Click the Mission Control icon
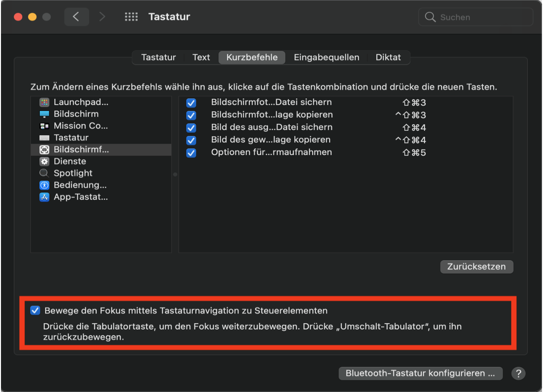543x392 pixels. 45,126
